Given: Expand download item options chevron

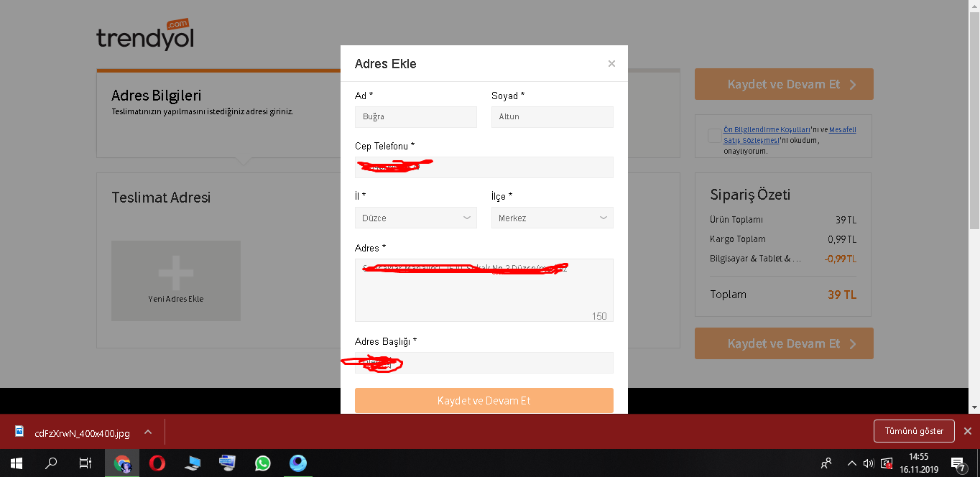Looking at the screenshot, I should [148, 432].
